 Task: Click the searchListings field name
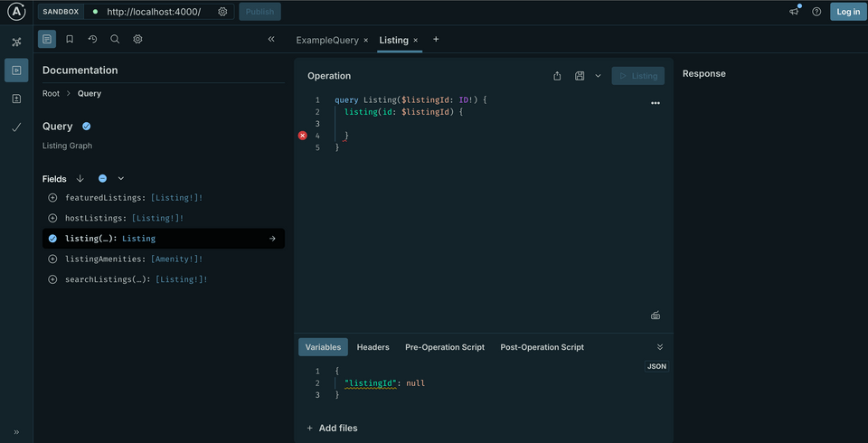click(99, 279)
